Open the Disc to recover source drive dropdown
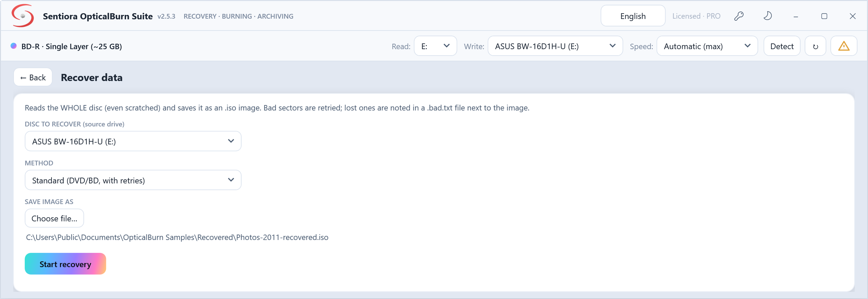 (x=133, y=141)
